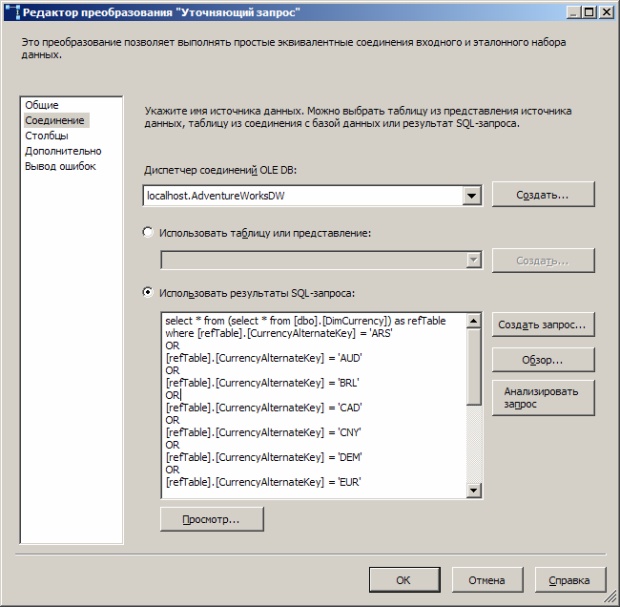Go to the 'Дополнительно' page

(63, 151)
